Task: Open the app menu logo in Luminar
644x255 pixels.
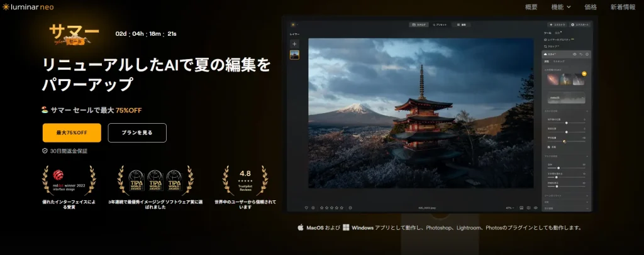Action: pos(293,24)
